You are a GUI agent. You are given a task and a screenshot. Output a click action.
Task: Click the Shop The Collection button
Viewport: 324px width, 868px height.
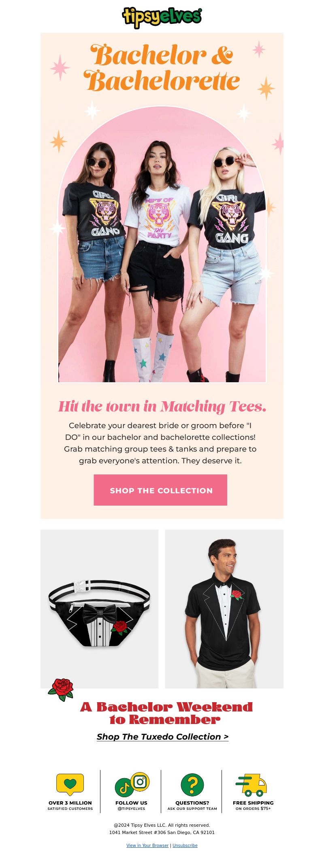160,490
